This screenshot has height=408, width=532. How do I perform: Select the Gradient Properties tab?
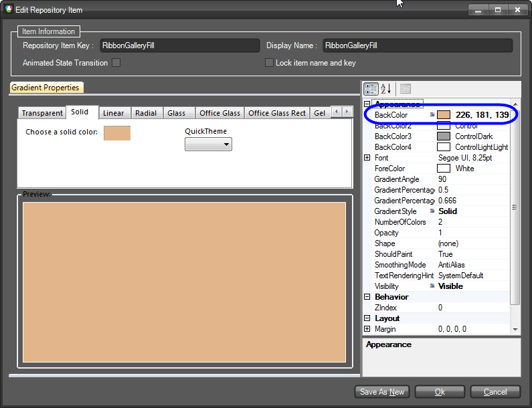tap(47, 88)
